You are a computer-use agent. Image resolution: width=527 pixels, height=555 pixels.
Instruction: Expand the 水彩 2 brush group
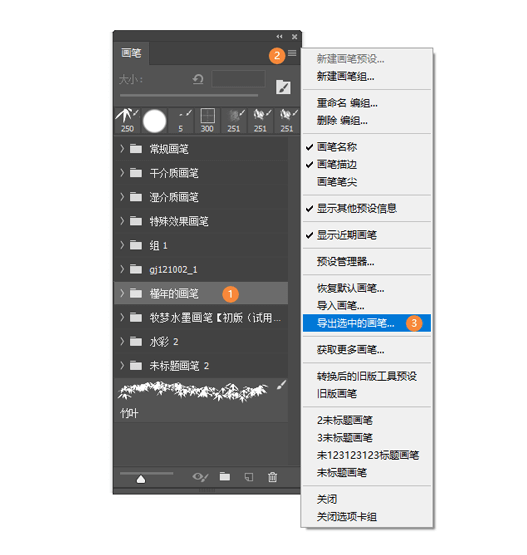pyautogui.click(x=201, y=342)
